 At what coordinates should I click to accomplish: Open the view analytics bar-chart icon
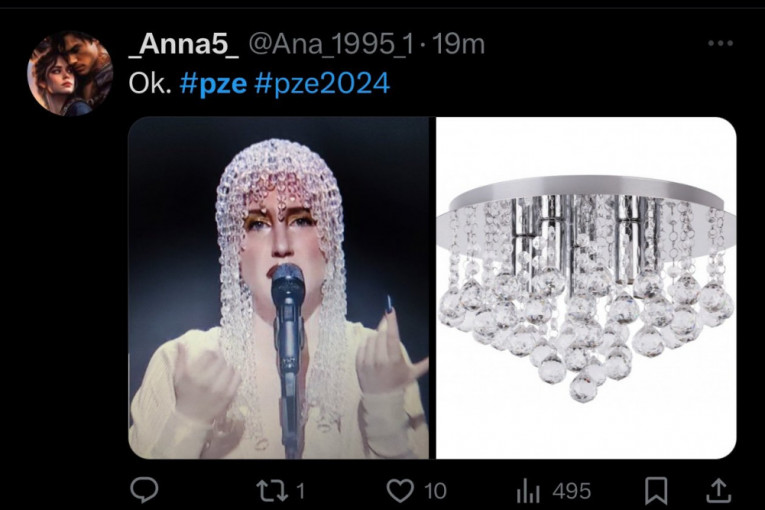(527, 490)
